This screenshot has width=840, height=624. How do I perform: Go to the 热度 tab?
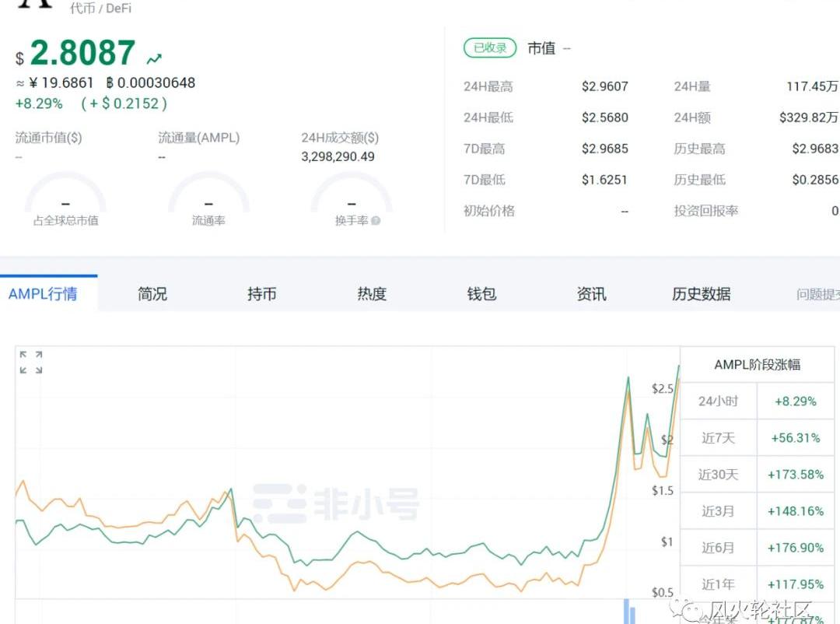[372, 294]
